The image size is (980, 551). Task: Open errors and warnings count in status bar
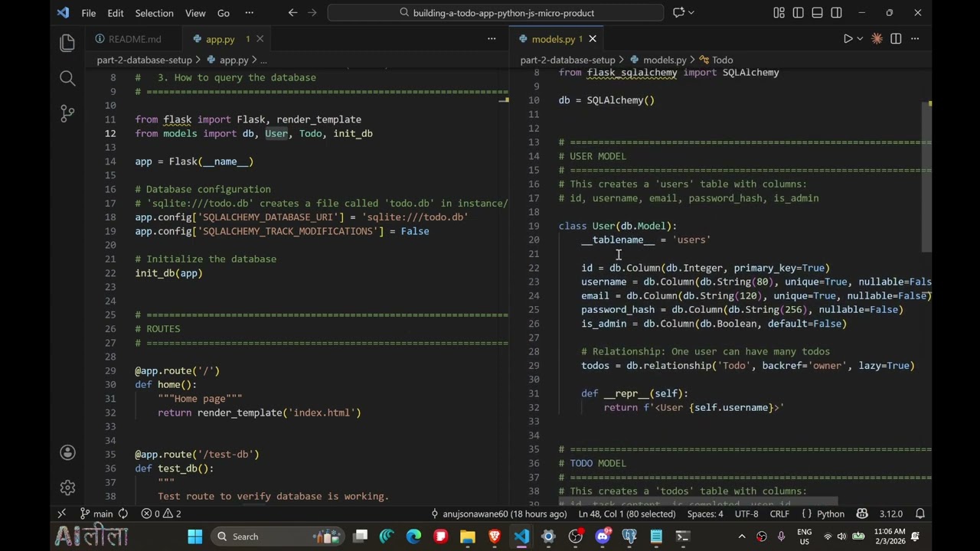162,514
